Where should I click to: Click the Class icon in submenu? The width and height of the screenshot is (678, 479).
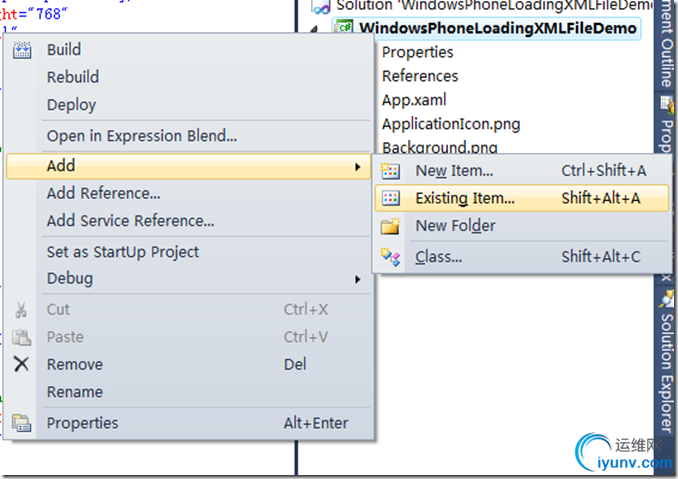(391, 257)
